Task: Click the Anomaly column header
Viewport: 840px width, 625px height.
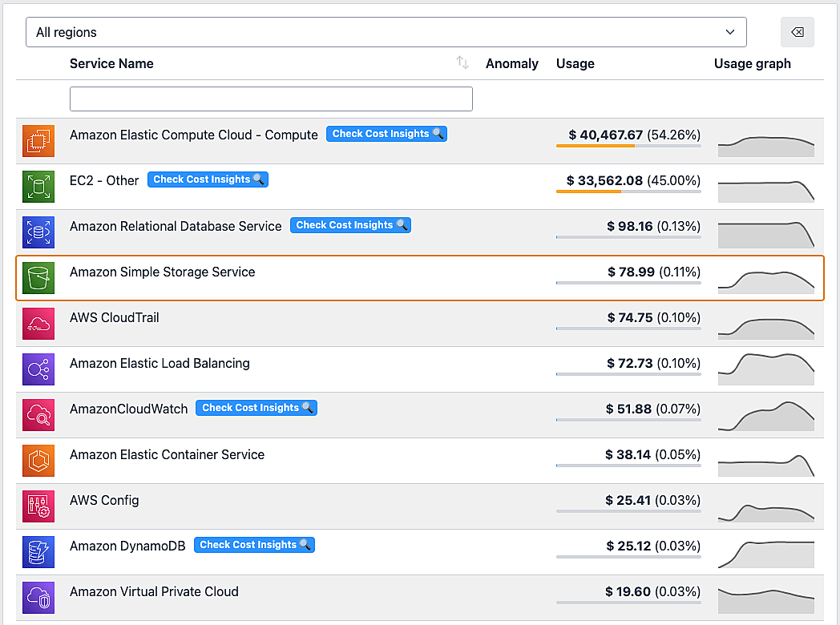Action: (511, 64)
